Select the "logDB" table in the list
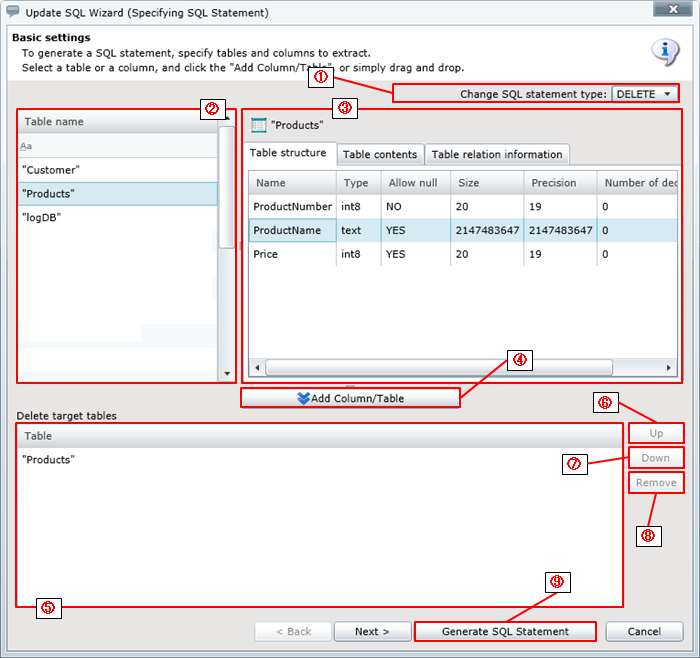The width and height of the screenshot is (700, 658). click(41, 217)
